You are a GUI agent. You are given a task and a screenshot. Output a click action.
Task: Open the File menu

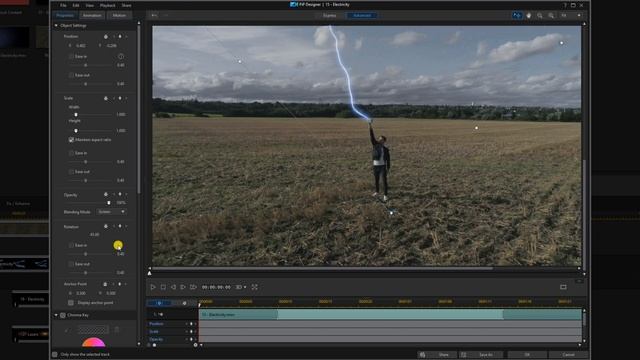(x=63, y=5)
